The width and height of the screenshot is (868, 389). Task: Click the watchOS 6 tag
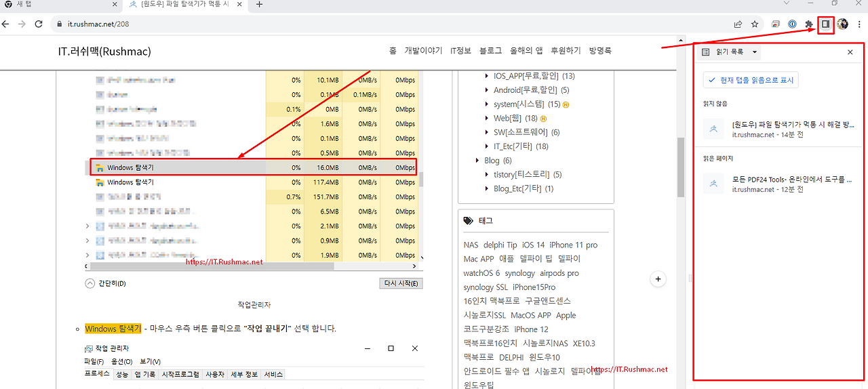[481, 273]
